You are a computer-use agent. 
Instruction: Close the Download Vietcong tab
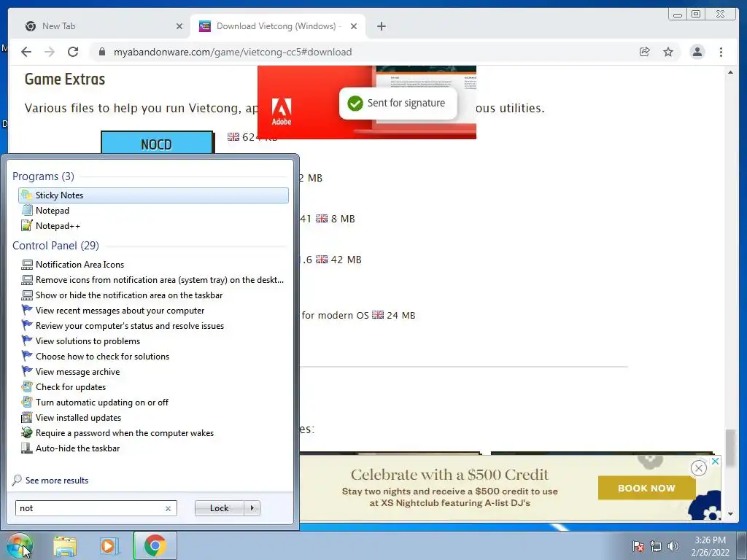click(354, 26)
